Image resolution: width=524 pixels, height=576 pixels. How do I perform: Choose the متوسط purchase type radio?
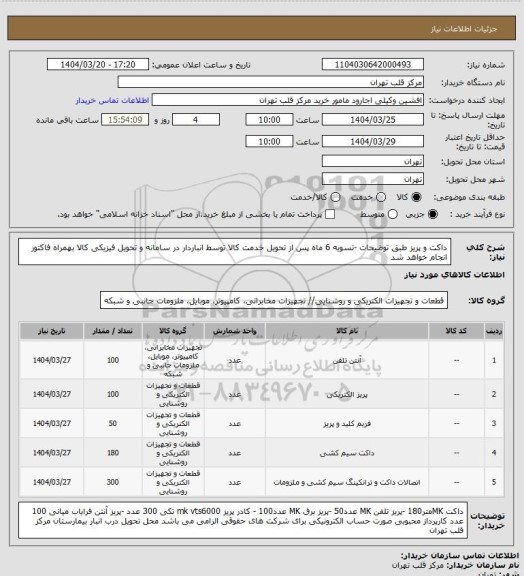393,214
